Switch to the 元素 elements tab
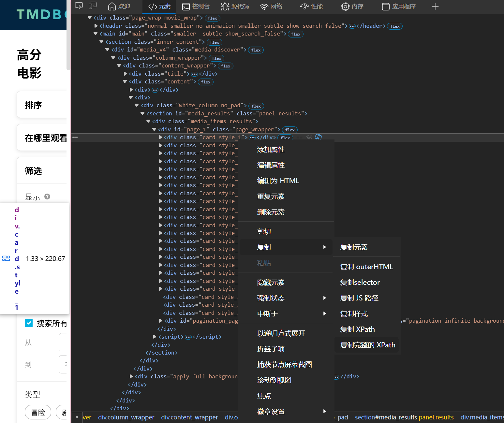Viewport: 504px width, 423px height. tap(159, 7)
